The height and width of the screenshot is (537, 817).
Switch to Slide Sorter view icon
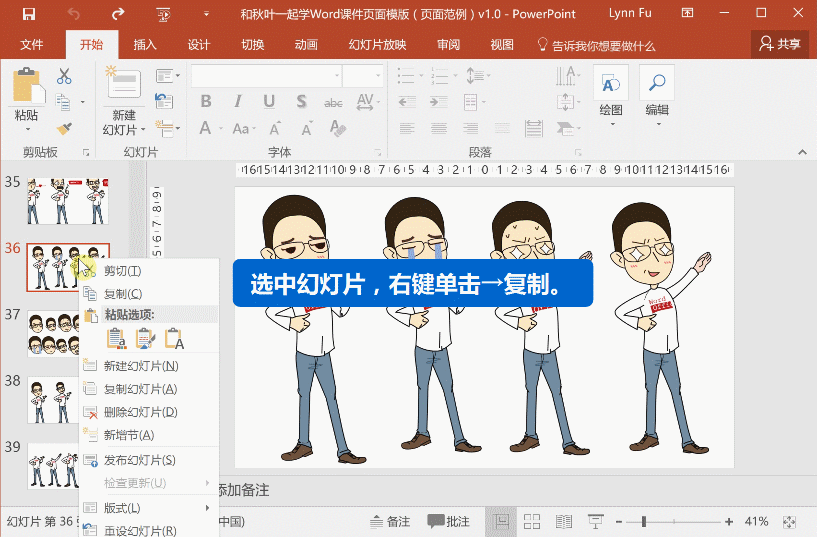532,521
